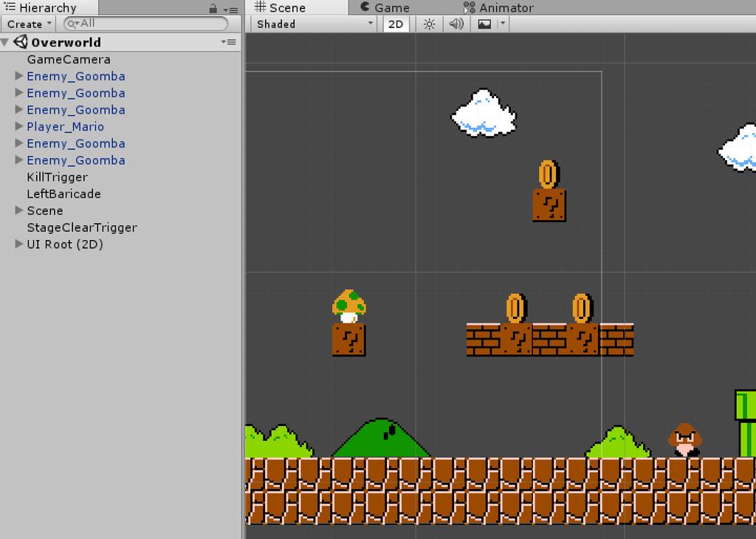Viewport: 756px width, 539px height.
Task: Select the Goomba sprite in the Scene view
Action: coord(684,439)
